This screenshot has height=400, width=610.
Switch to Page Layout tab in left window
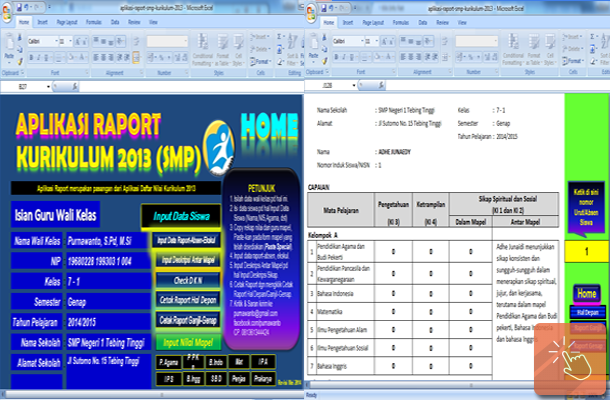click(67, 22)
